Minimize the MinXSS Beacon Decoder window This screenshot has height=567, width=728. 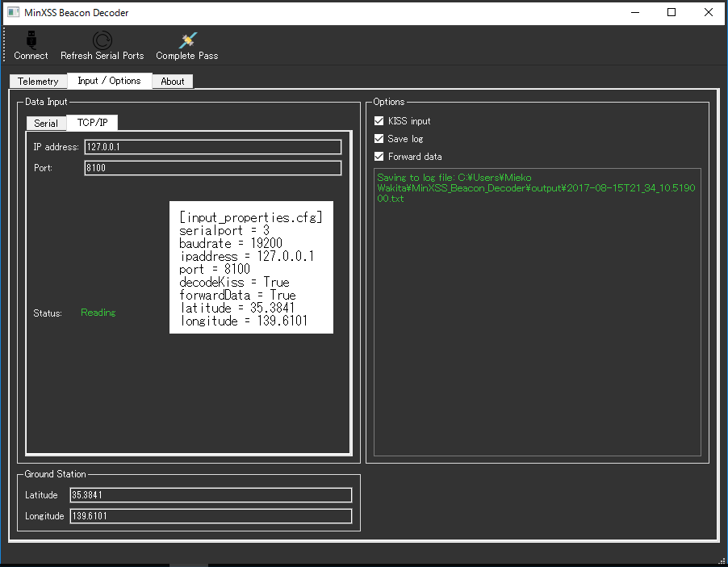pos(635,12)
